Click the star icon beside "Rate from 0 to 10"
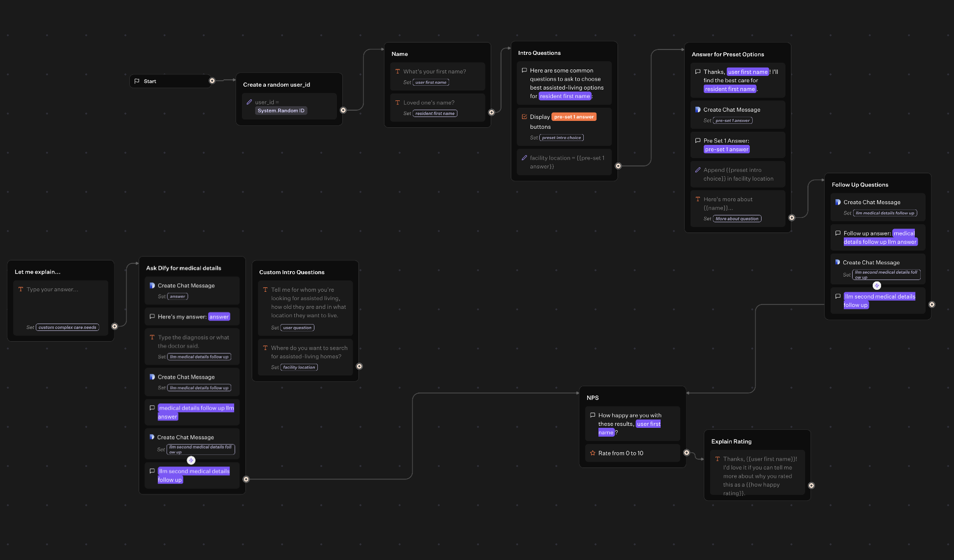This screenshot has height=560, width=954. [x=593, y=453]
